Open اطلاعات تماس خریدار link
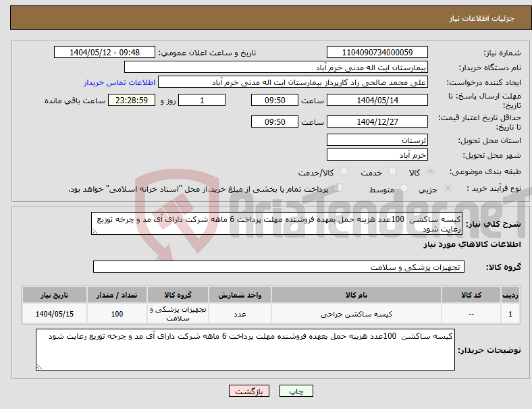 click(x=119, y=82)
